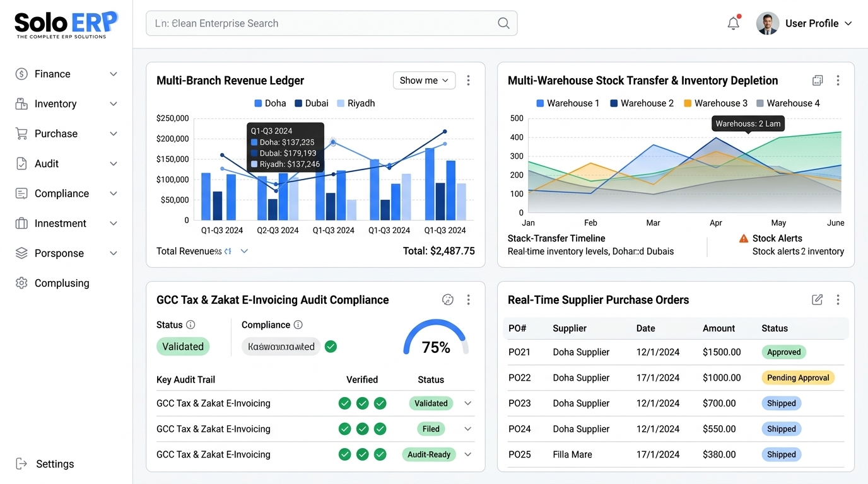Open Stock Transfer card three-dot menu
868x484 pixels.
pyautogui.click(x=838, y=81)
